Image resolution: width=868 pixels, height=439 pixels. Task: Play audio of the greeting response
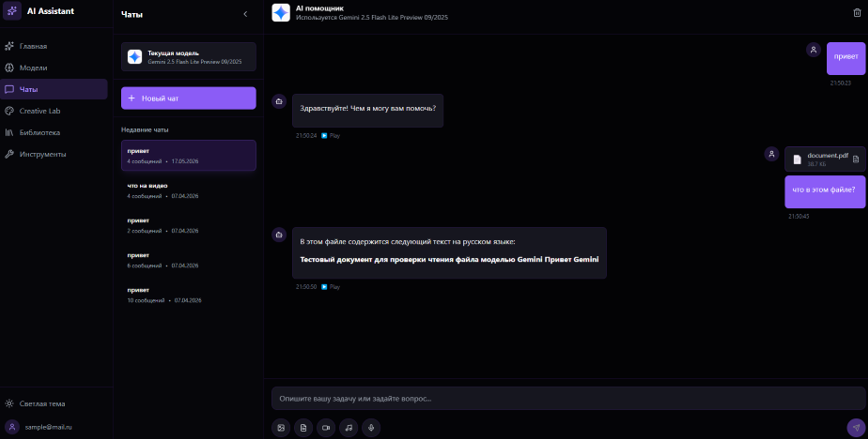click(x=330, y=136)
